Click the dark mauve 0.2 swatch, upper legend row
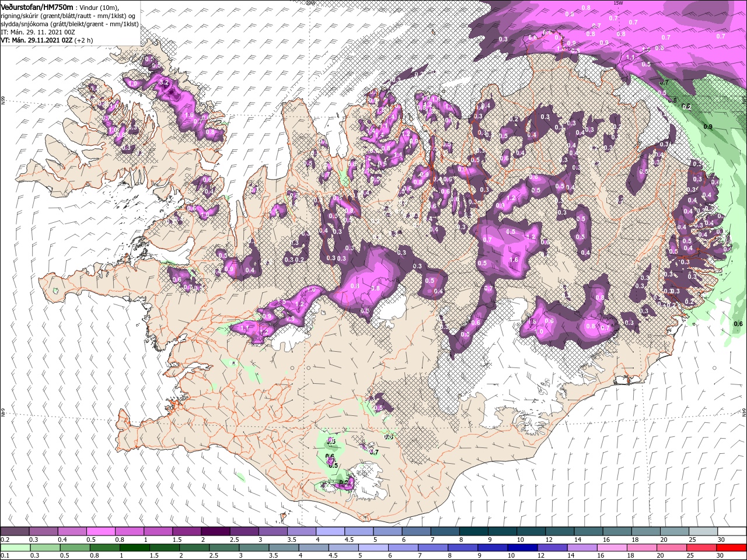The image size is (747, 560). pyautogui.click(x=15, y=531)
